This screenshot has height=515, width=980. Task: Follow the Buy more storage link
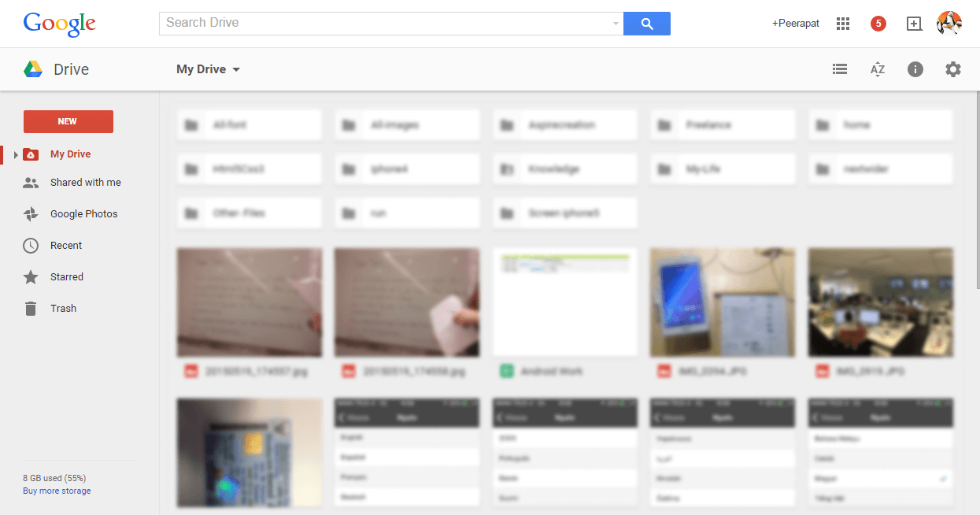pos(57,491)
